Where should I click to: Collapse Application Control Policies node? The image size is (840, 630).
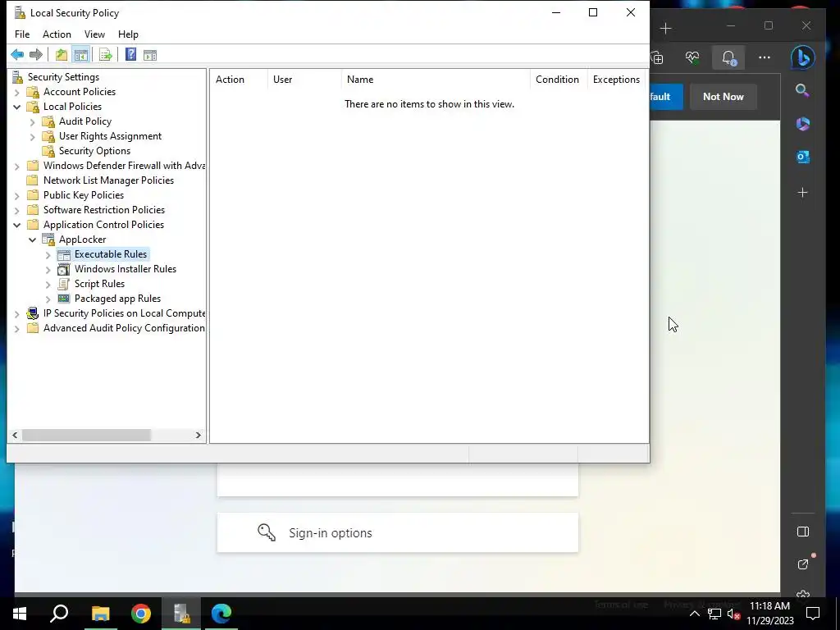[16, 225]
